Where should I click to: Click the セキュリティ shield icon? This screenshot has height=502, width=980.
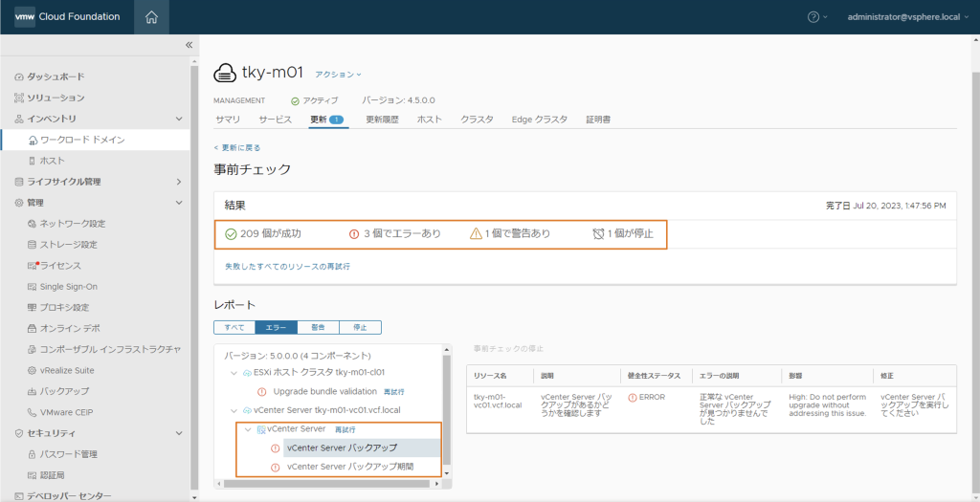click(19, 433)
